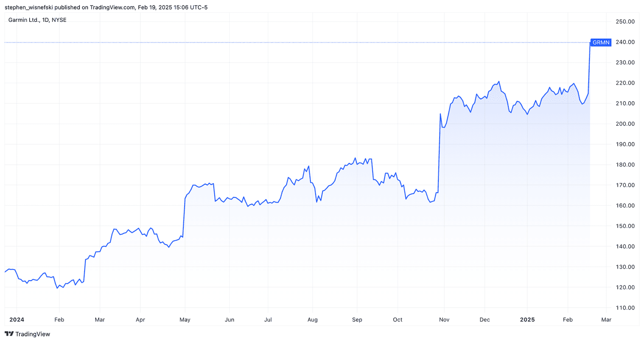
Task: Click the 160.00 price axis label
Action: click(x=626, y=206)
